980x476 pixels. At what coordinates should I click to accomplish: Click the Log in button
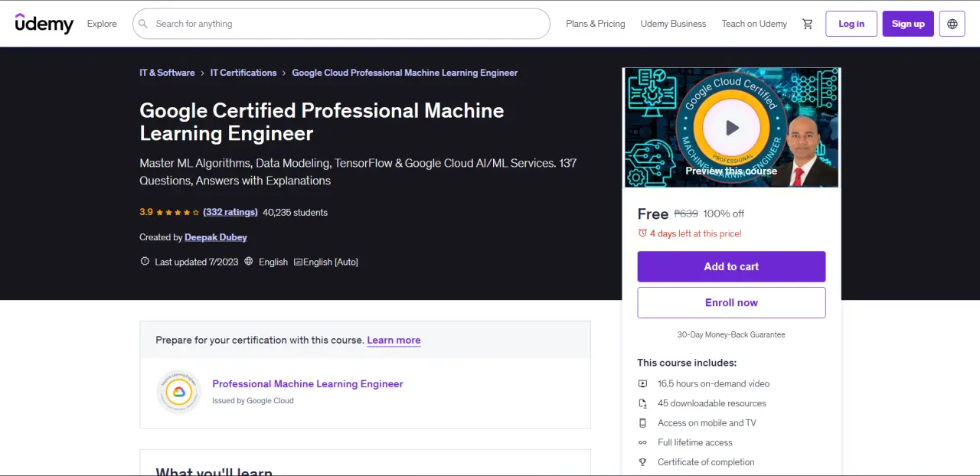(851, 24)
